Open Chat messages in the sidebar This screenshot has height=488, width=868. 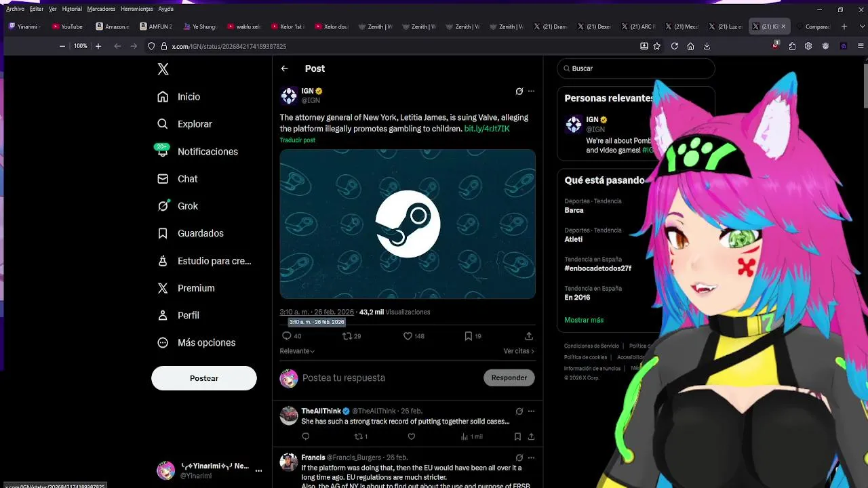click(178, 179)
